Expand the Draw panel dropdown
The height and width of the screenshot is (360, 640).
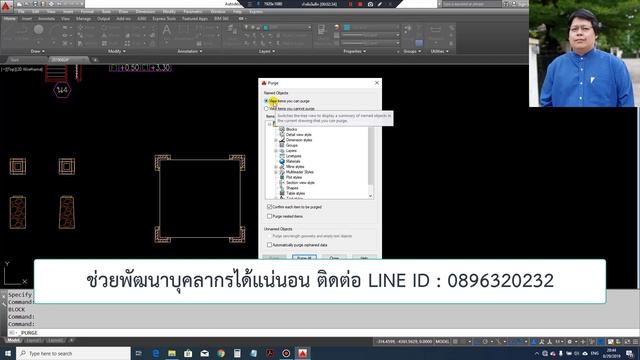click(x=38, y=51)
